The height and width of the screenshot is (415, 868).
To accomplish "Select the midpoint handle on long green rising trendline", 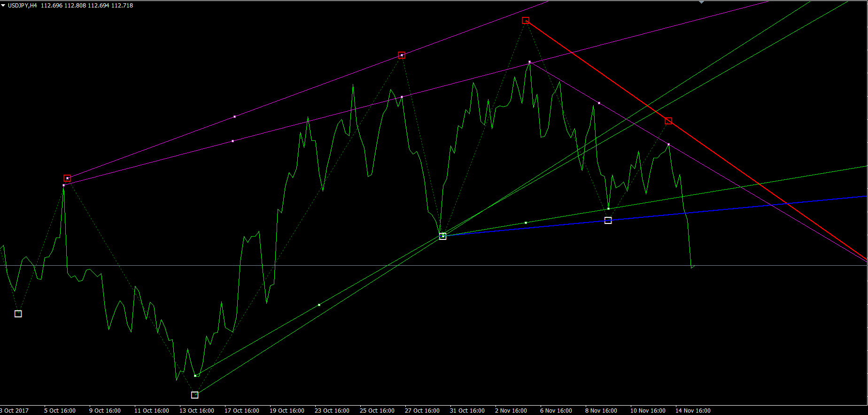I will 319,305.
